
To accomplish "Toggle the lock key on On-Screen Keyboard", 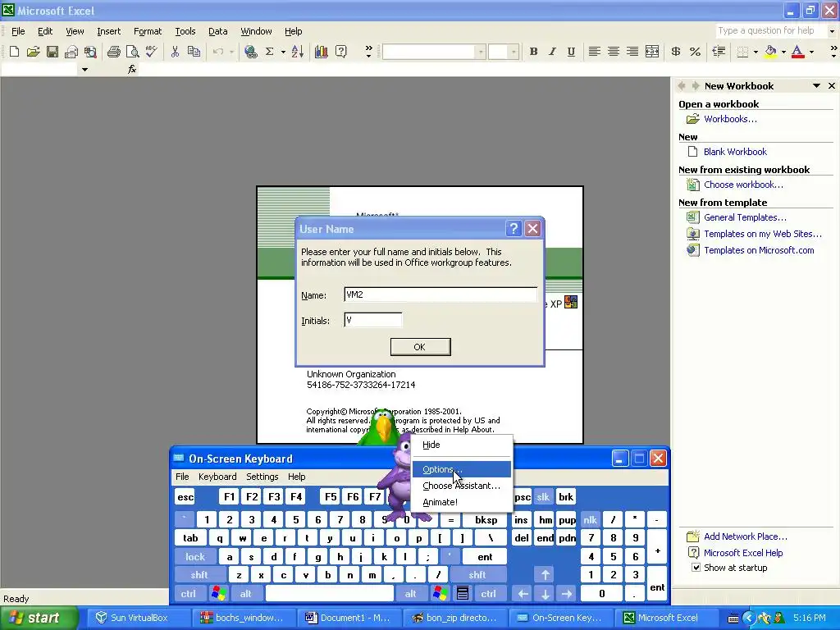I will click(x=195, y=557).
